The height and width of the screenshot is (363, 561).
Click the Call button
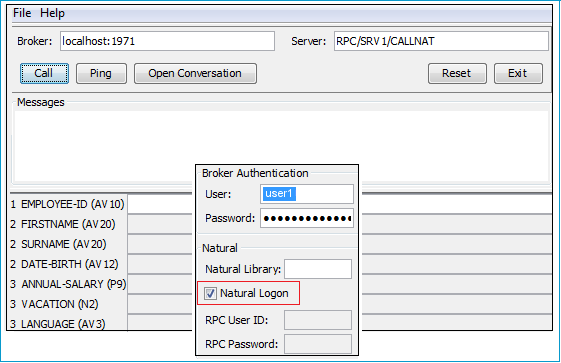tap(44, 73)
